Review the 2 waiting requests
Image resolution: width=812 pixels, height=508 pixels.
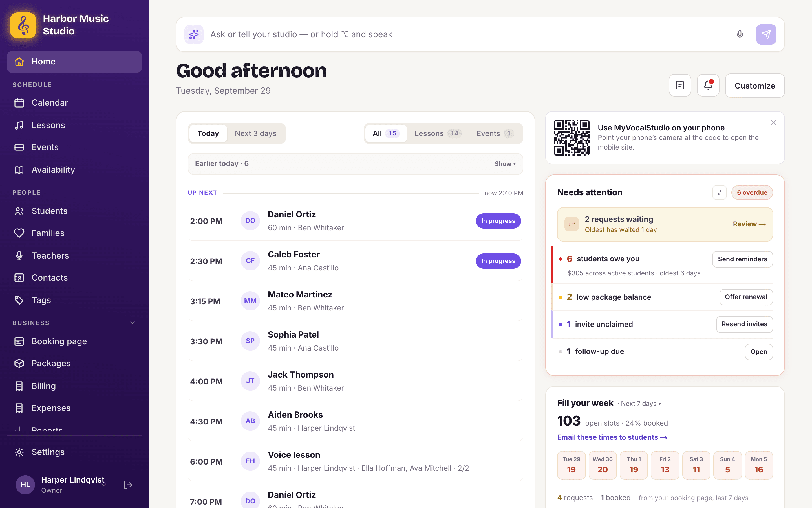[x=749, y=224]
